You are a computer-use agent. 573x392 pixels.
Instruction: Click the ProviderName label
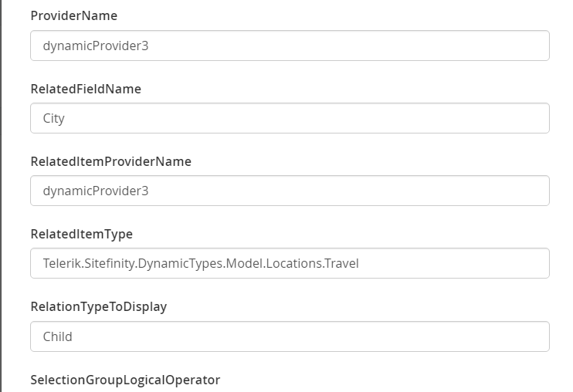click(x=74, y=15)
